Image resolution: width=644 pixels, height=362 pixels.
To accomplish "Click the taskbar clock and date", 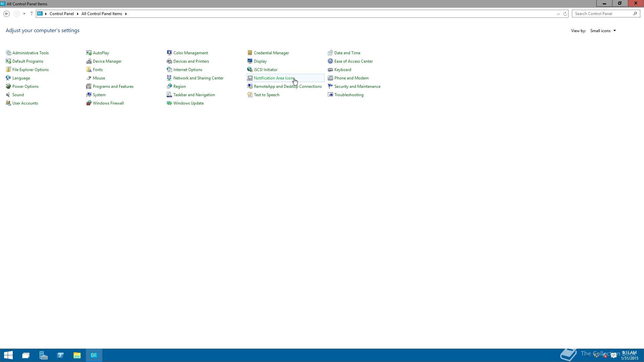I will [630, 356].
